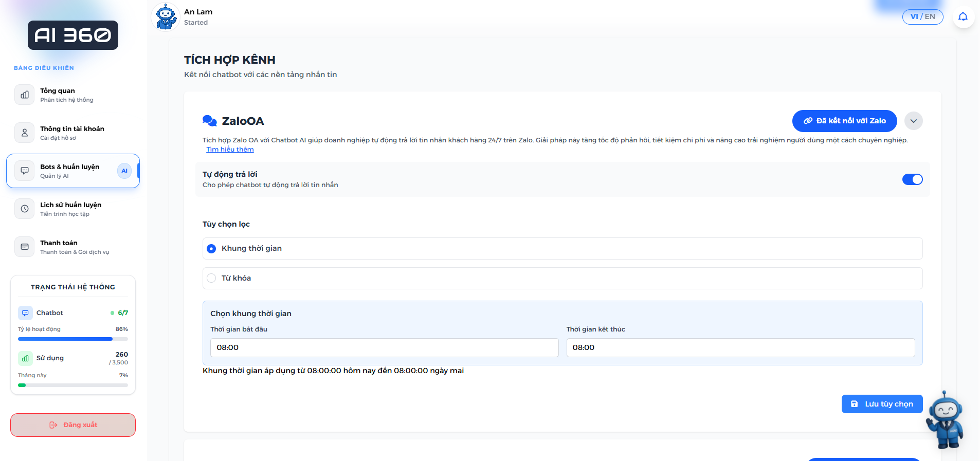Select the Khung thời gian radio option
Viewport: 980px width, 461px height.
(211, 249)
